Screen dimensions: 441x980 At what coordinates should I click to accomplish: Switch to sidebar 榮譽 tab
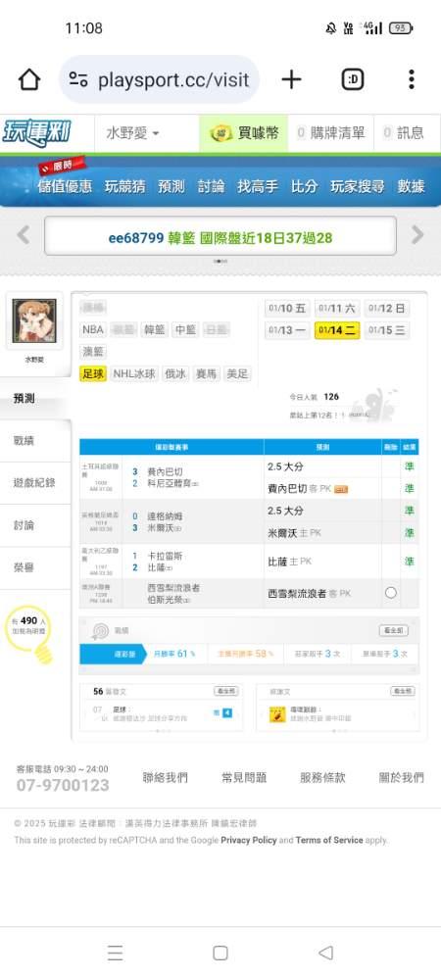(x=35, y=568)
